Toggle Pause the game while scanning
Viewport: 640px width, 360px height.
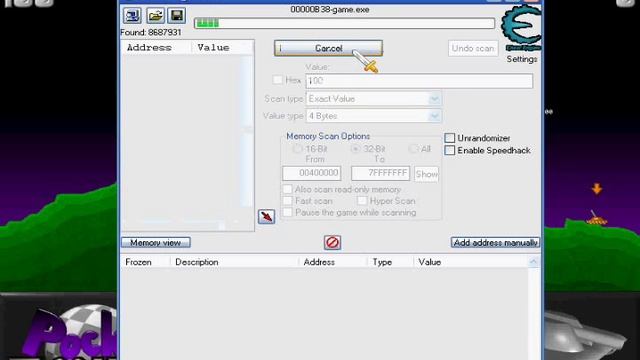[287, 212]
